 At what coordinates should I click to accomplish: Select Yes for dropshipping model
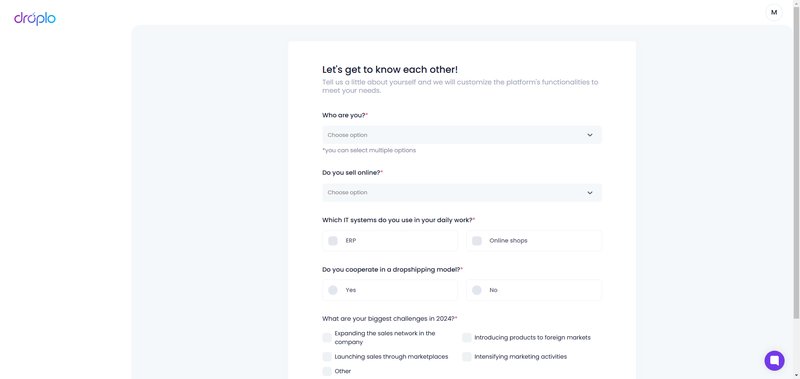pos(333,290)
